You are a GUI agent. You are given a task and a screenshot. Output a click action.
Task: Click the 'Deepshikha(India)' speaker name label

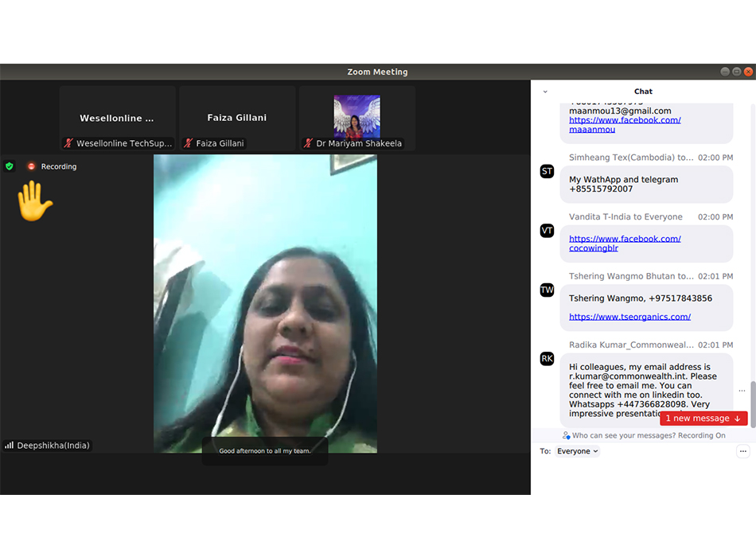coord(53,445)
